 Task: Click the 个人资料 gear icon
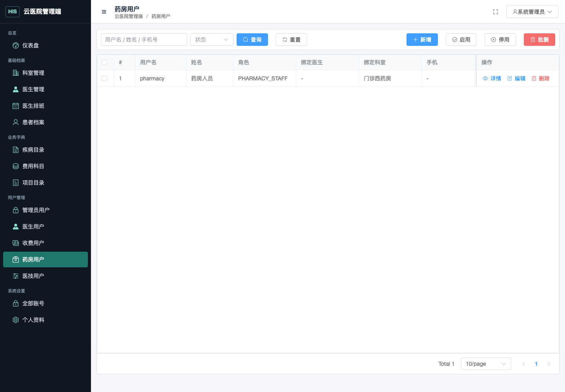tap(16, 320)
